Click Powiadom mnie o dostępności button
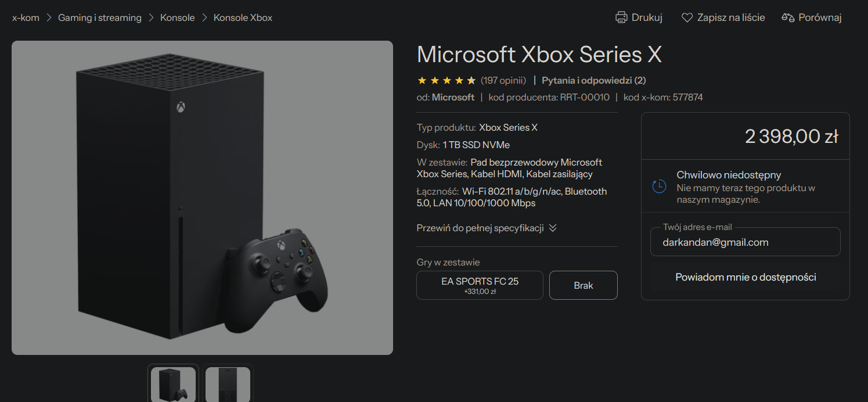This screenshot has width=868, height=402. point(745,277)
